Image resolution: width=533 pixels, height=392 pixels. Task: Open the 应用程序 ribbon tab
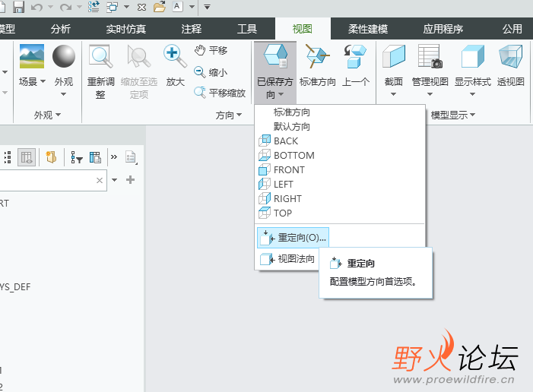coord(443,29)
